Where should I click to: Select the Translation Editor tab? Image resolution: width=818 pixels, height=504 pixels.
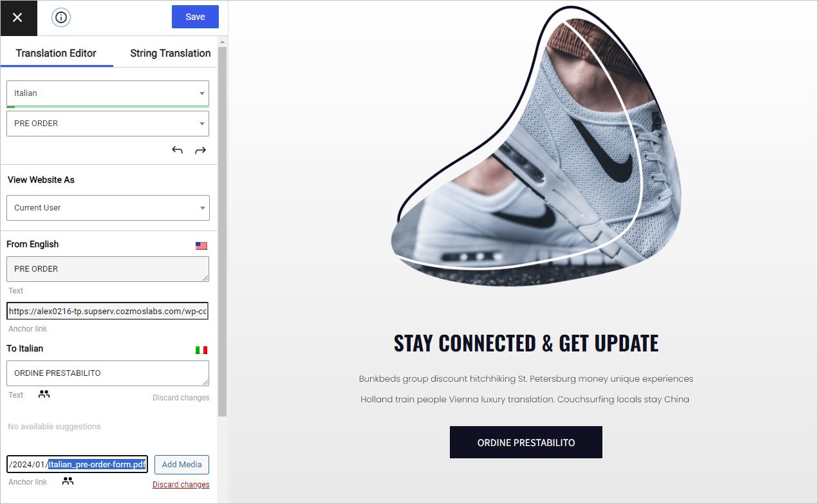point(56,53)
